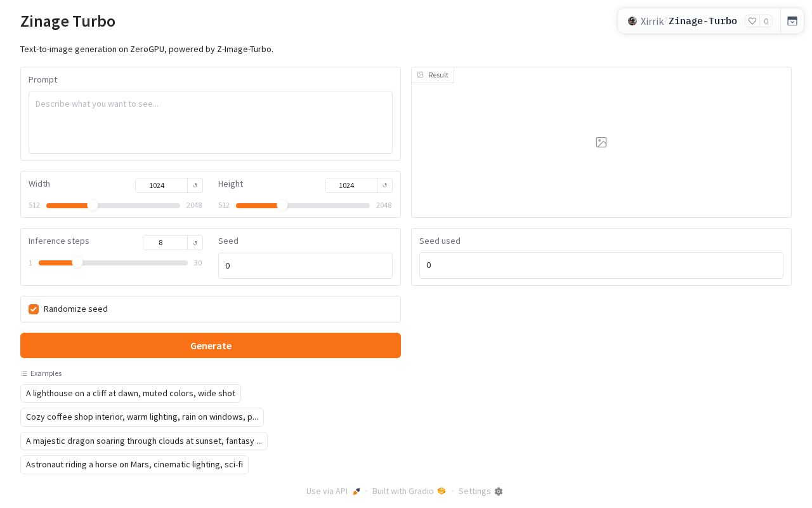Click the Result label image icon
Screen dimensions: 812x508
421,75
